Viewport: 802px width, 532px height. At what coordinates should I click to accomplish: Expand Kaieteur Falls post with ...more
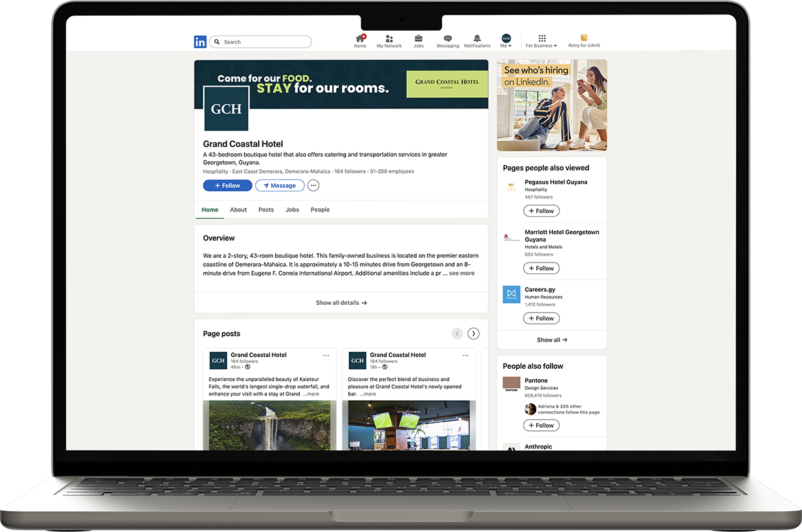(x=311, y=394)
